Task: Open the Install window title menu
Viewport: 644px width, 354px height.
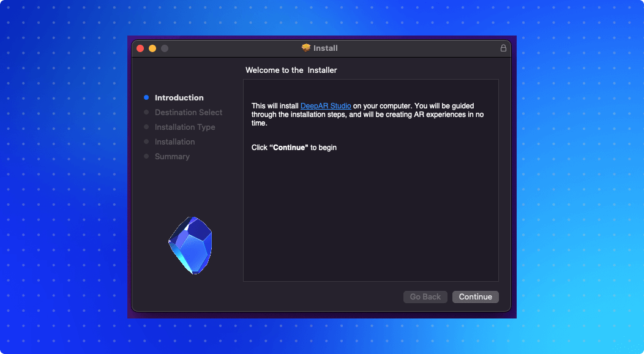Action: (x=323, y=48)
